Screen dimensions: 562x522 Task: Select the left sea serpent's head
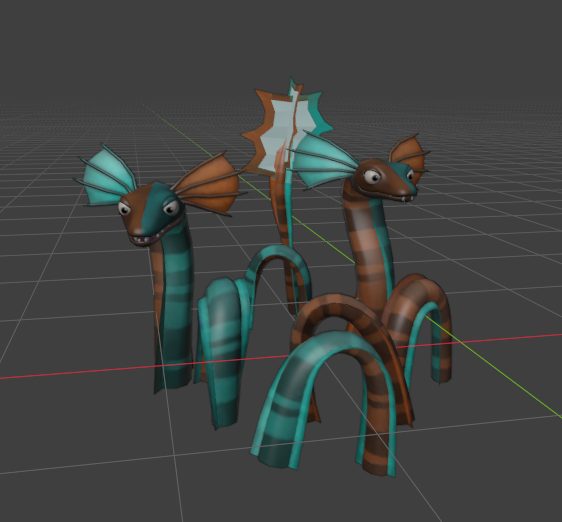(152, 213)
